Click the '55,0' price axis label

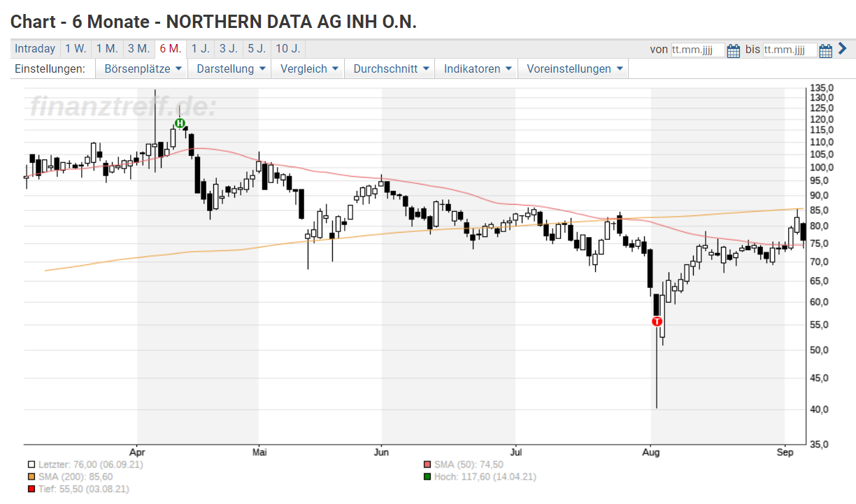820,325
